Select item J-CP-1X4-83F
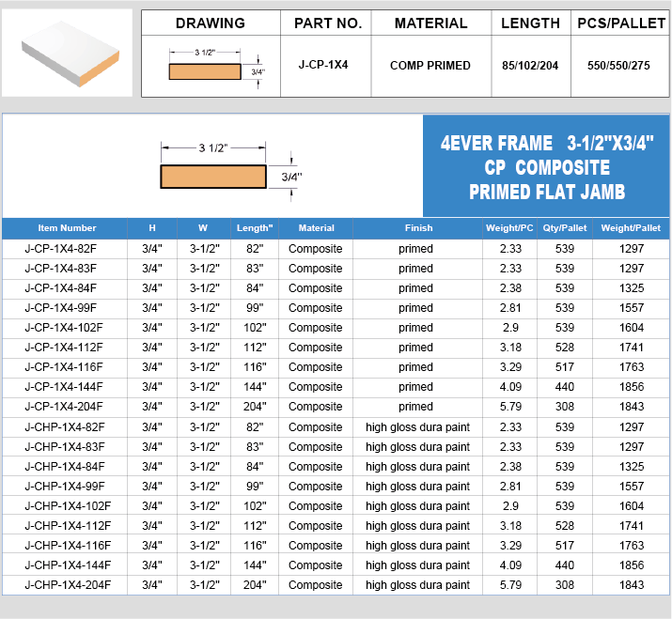This screenshot has width=672, height=619. pos(61,269)
